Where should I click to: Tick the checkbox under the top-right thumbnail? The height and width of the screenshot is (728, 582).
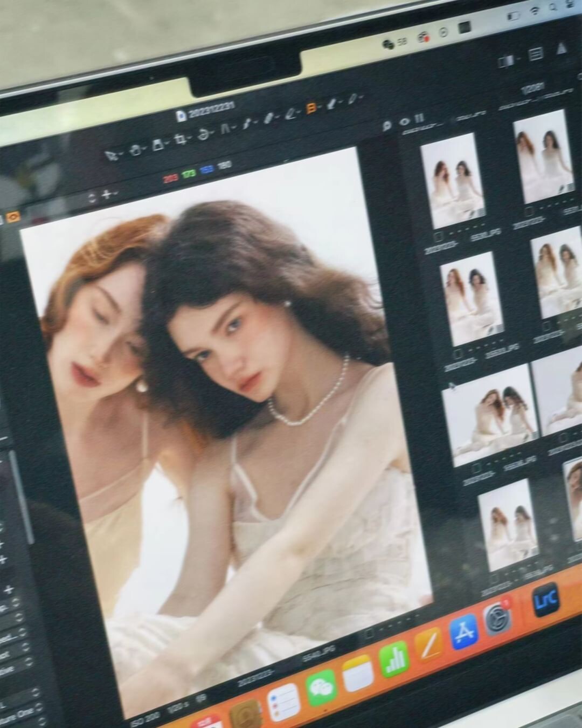tap(530, 212)
